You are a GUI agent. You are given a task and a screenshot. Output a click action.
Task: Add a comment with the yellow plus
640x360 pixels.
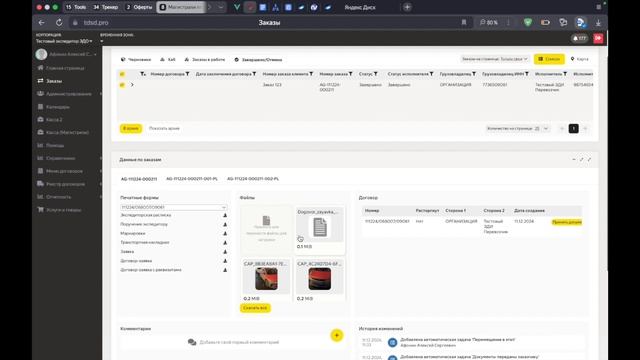coord(337,335)
